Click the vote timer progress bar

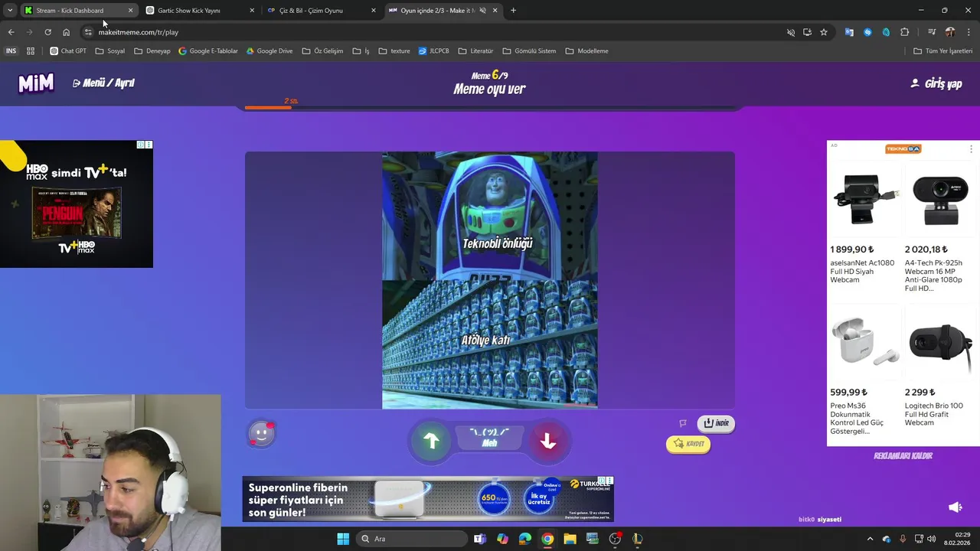[x=490, y=108]
